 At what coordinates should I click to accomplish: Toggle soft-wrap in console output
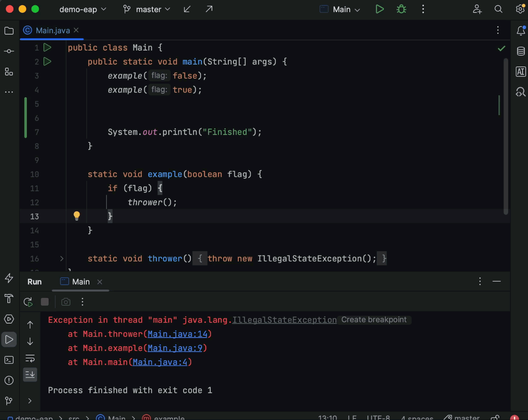(30, 358)
